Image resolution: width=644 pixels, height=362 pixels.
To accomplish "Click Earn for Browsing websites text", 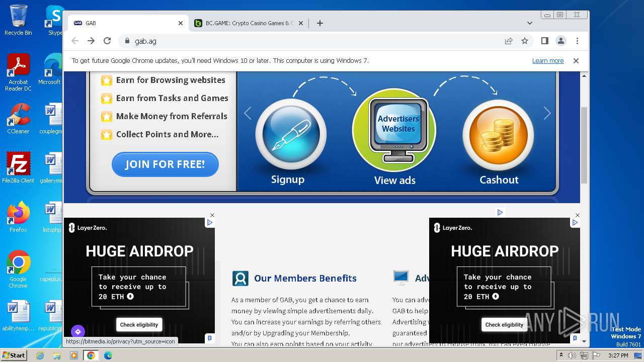I will pyautogui.click(x=171, y=80).
